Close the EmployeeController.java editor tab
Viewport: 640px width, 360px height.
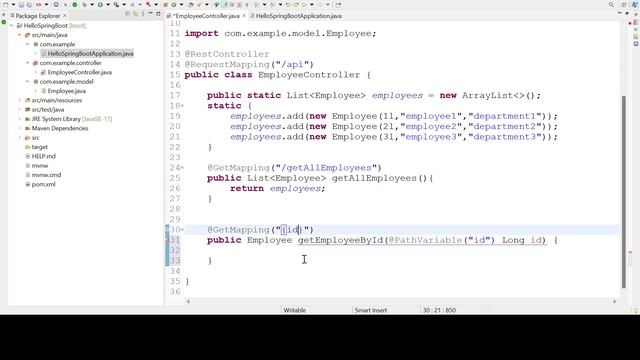click(x=244, y=16)
